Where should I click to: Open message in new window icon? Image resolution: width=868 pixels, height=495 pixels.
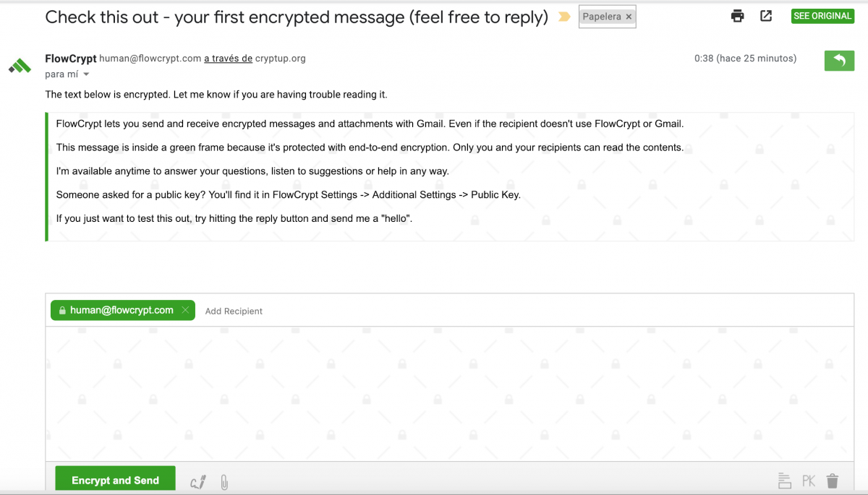click(x=766, y=16)
